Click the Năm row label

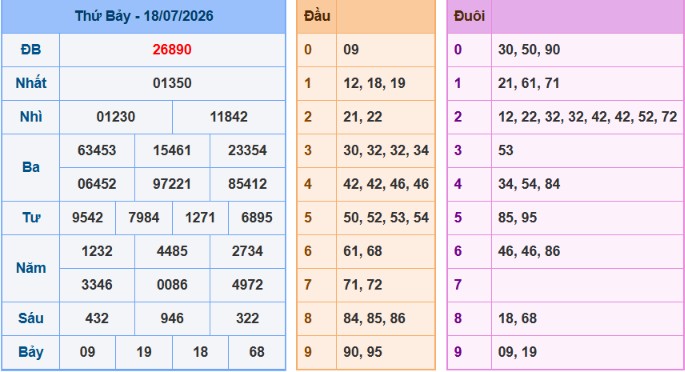point(31,268)
